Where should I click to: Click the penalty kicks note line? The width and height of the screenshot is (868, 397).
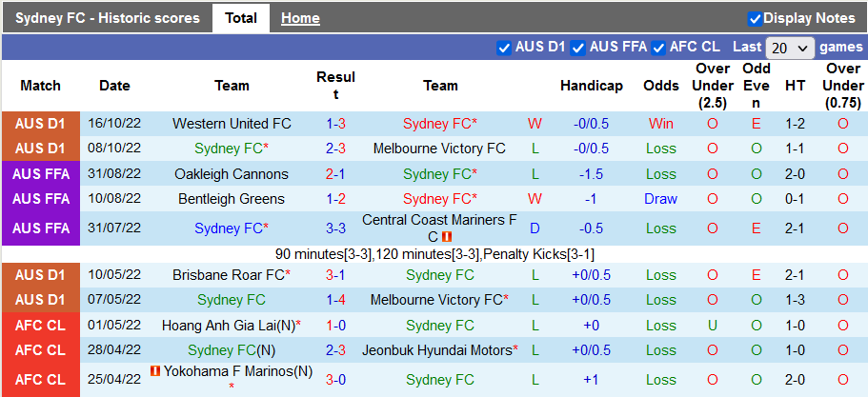434,254
